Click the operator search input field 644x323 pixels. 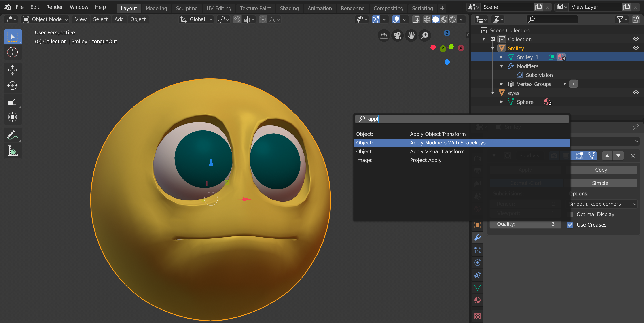[x=462, y=119]
